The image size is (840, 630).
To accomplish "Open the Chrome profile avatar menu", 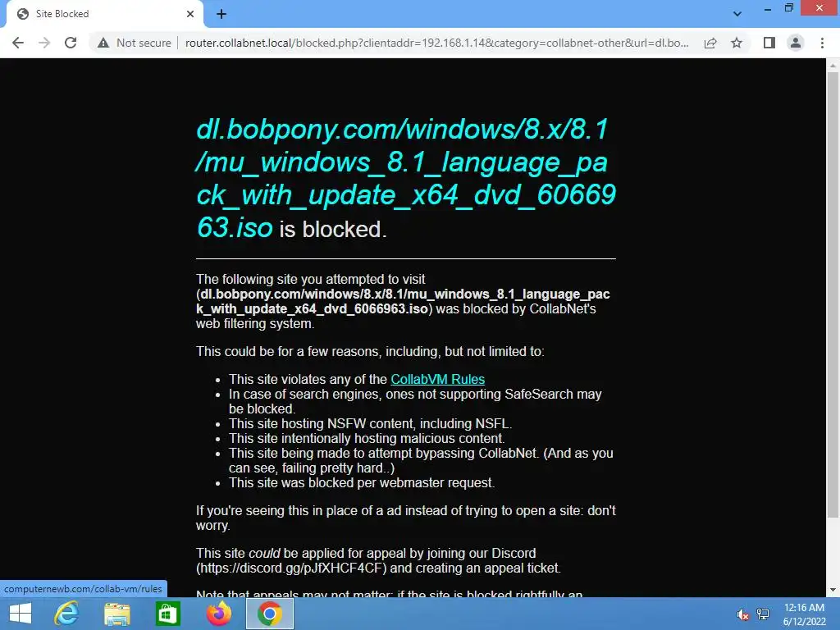I will click(796, 43).
